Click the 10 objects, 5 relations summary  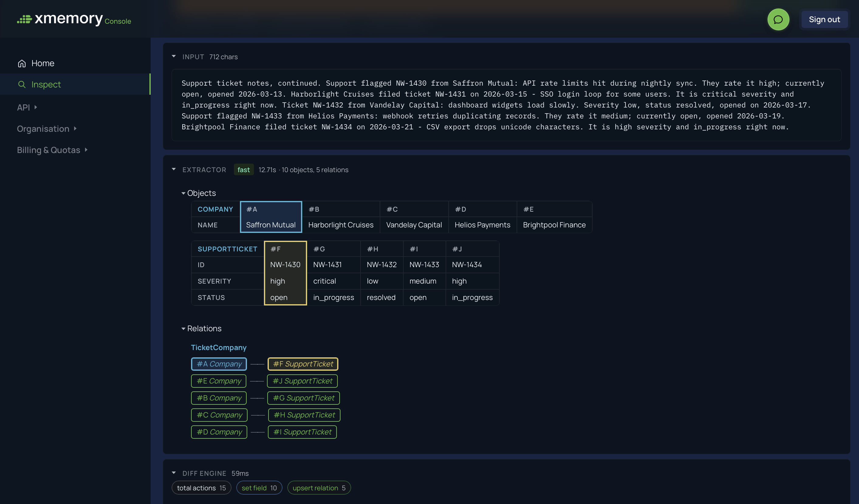click(x=315, y=170)
